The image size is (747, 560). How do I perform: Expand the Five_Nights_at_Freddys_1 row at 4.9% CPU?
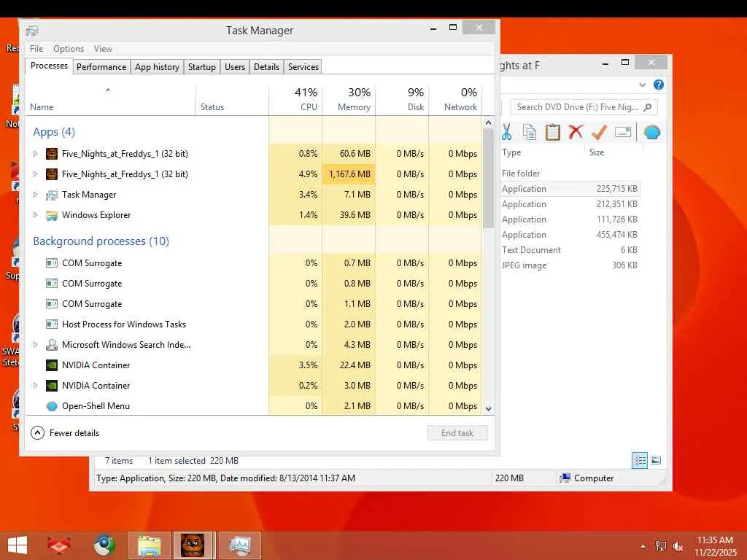point(35,174)
